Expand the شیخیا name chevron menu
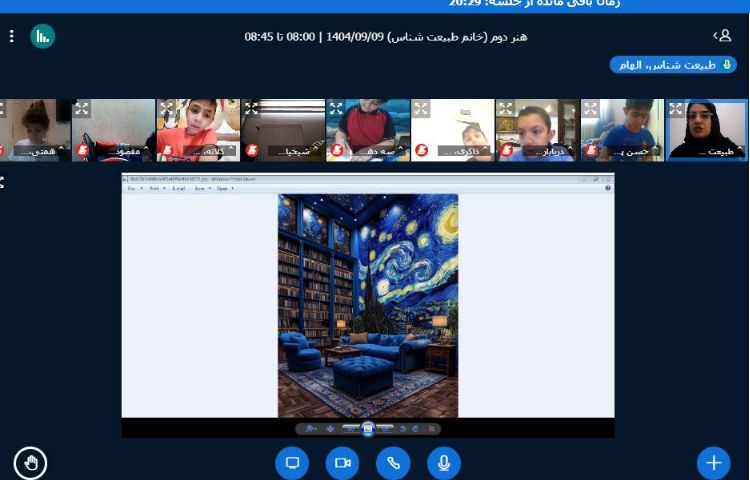This screenshot has height=480, width=750. coord(315,149)
